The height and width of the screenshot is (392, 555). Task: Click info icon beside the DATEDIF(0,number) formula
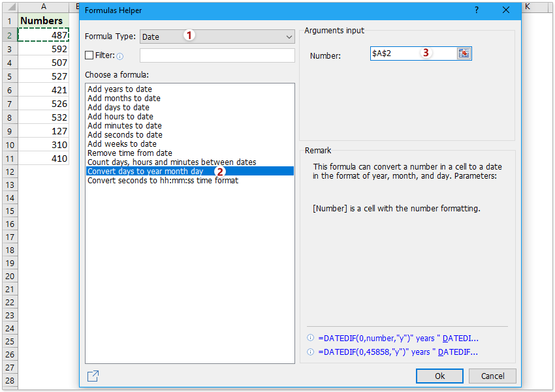[x=310, y=339]
